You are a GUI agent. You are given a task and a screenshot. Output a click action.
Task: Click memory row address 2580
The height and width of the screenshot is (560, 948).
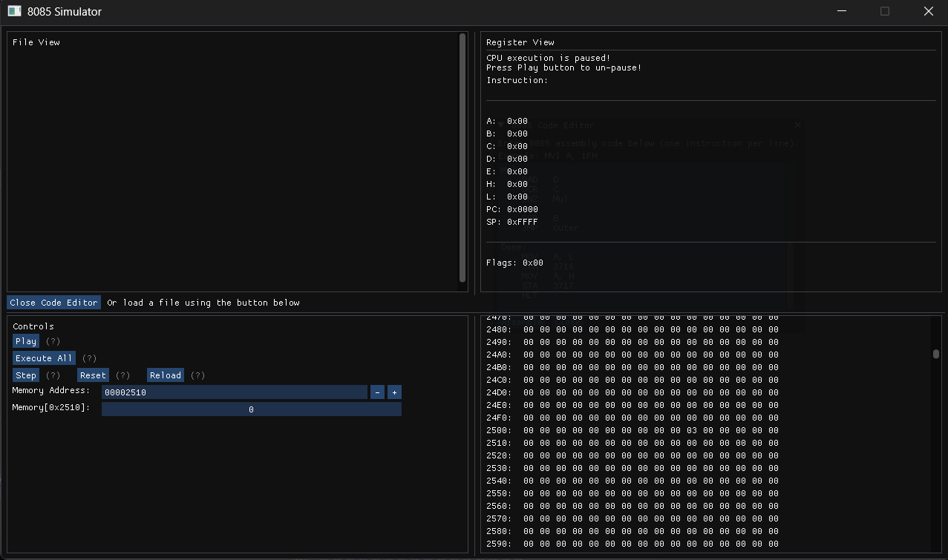[499, 531]
